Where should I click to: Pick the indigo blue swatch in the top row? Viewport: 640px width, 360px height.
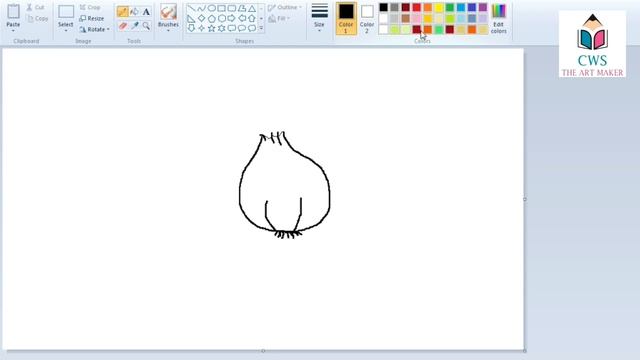point(472,7)
